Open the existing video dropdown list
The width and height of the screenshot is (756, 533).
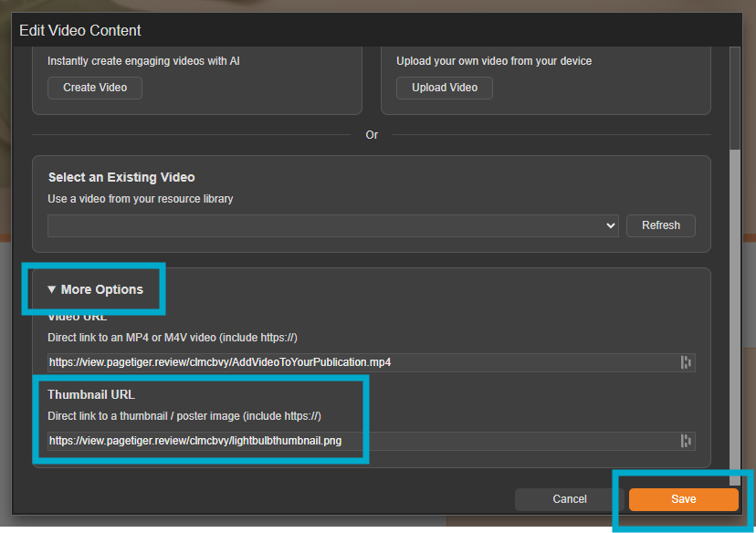pos(333,225)
